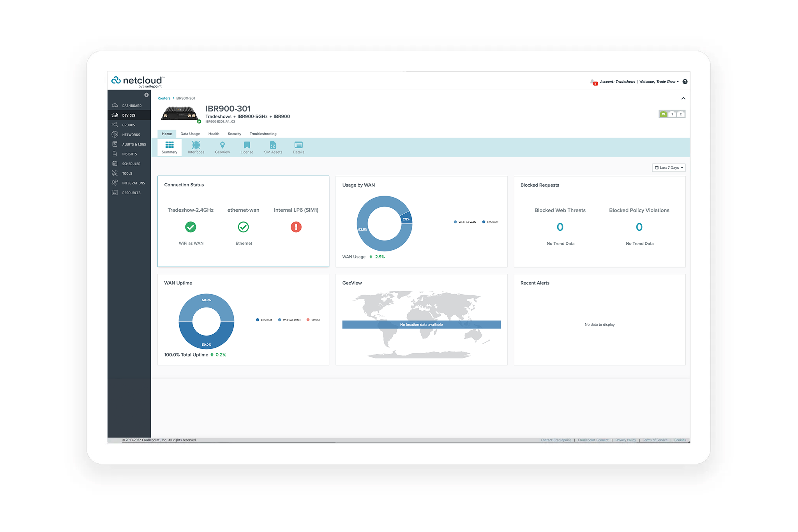This screenshot has width=798, height=532.
Task: Switch to the Troubleshooting tab
Action: [263, 134]
